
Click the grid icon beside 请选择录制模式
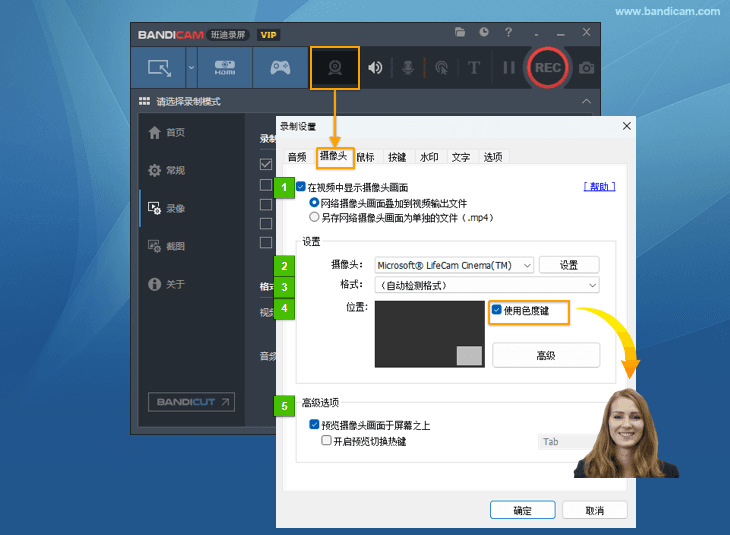144,101
